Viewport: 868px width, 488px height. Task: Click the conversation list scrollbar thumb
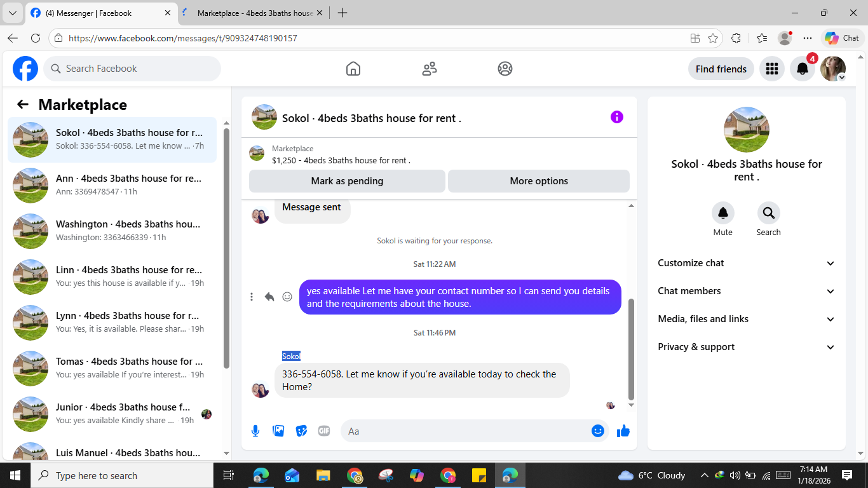(227, 248)
